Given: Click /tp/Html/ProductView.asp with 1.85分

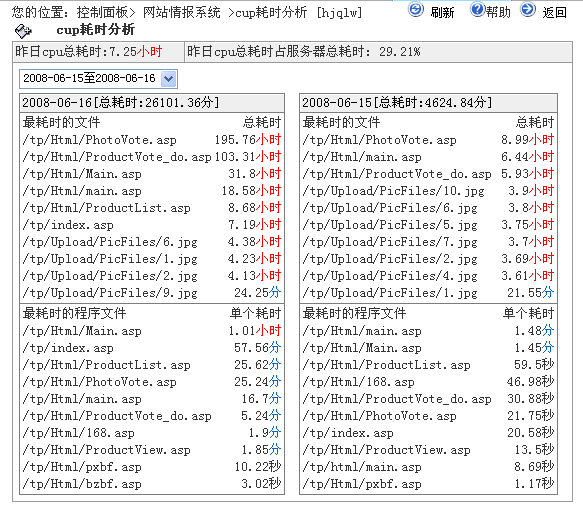Looking at the screenshot, I should tap(152, 450).
